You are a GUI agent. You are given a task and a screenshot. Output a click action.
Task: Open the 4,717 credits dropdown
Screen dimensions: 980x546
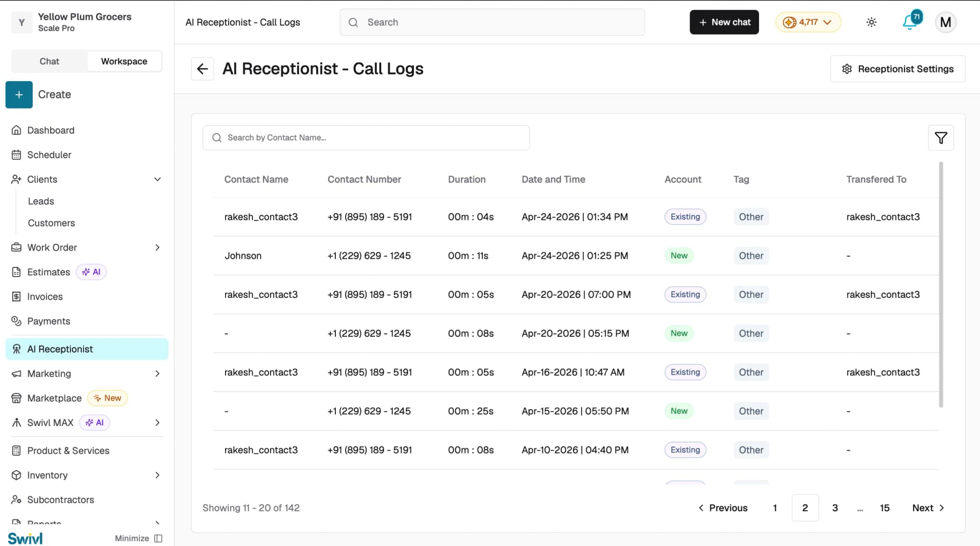[808, 22]
